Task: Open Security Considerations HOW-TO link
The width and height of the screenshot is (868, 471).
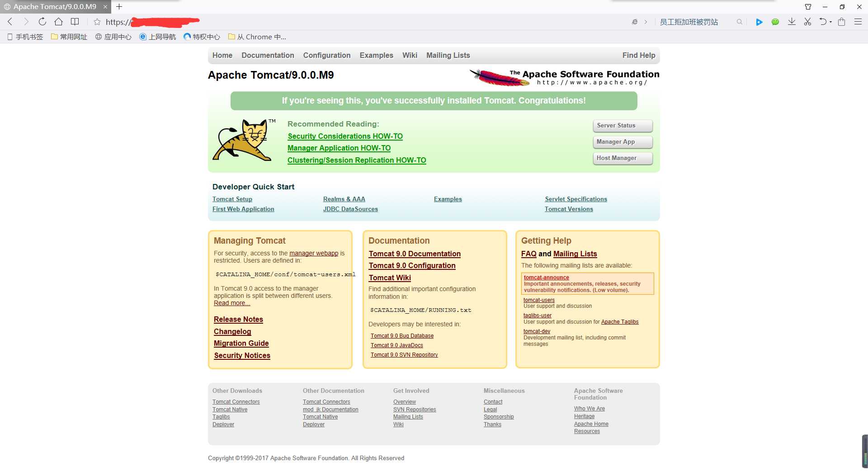Action: click(x=345, y=136)
